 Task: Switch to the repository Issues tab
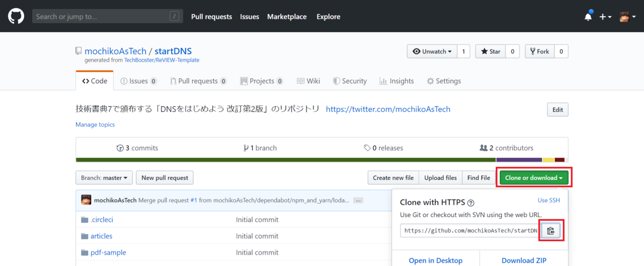(138, 81)
